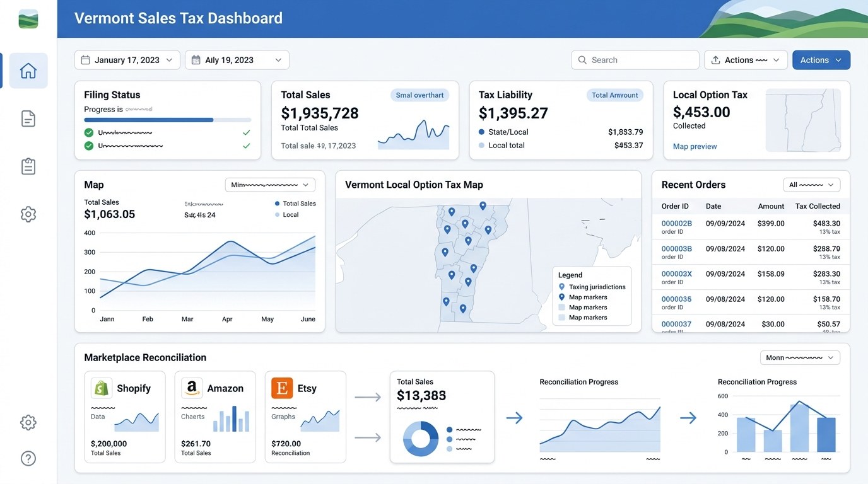Open order 000003B link

click(677, 248)
